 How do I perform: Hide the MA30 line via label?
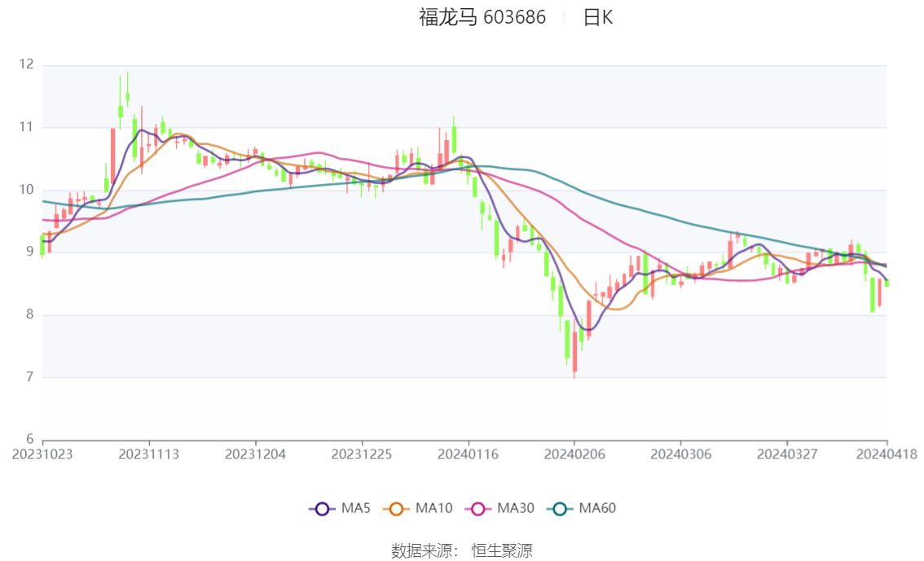pyautogui.click(x=516, y=509)
